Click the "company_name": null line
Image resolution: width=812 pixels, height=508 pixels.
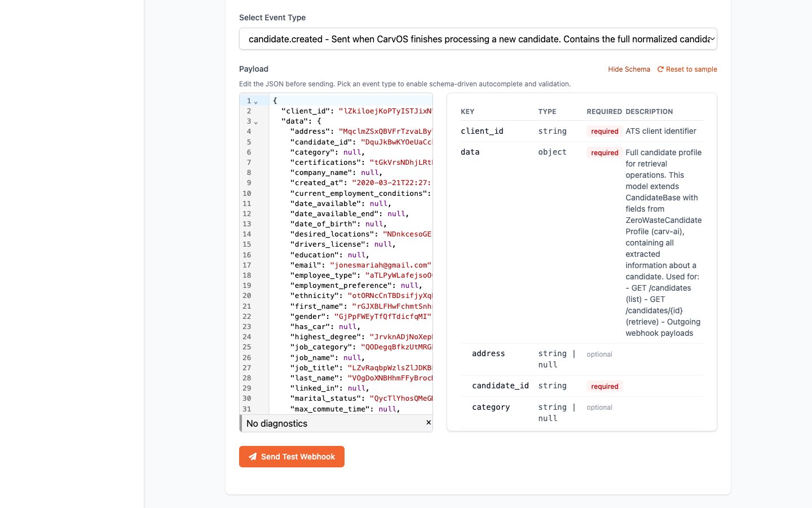351,173
